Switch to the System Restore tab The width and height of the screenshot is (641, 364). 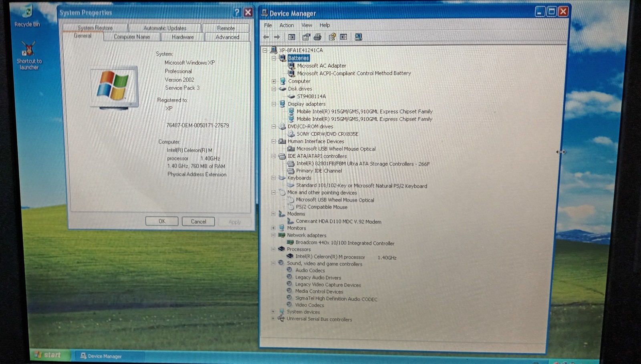coord(95,28)
